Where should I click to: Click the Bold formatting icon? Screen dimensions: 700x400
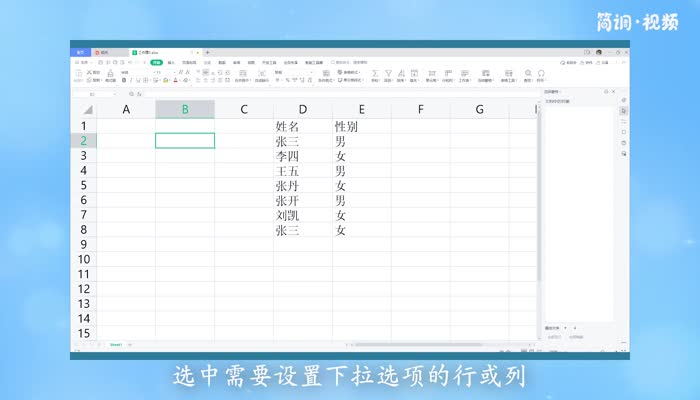[x=123, y=80]
